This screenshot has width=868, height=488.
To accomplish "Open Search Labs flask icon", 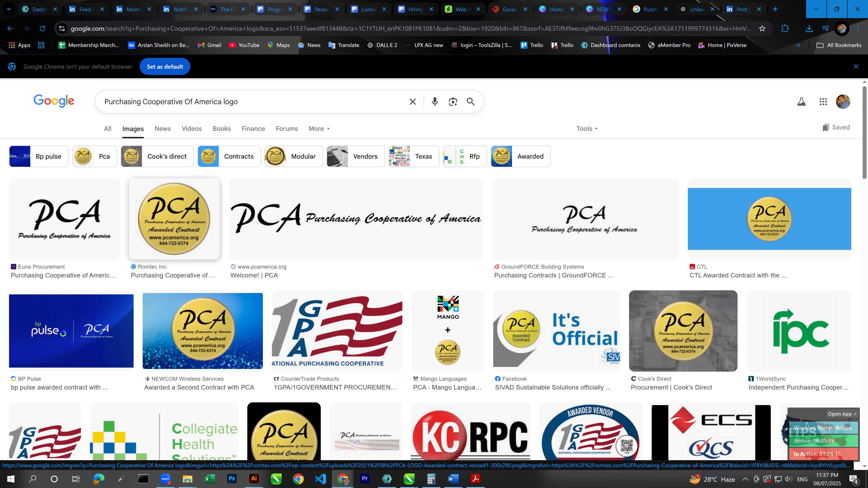I will 801,102.
